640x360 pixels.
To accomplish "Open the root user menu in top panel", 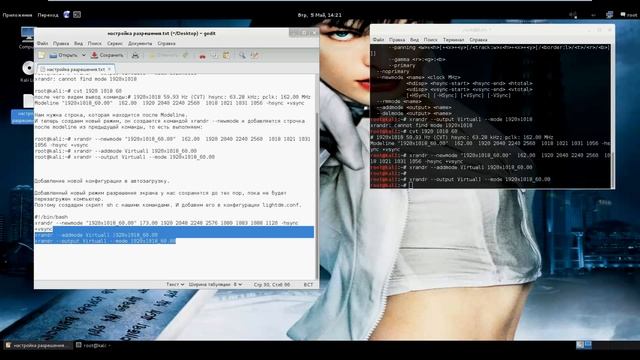I will tap(629, 15).
